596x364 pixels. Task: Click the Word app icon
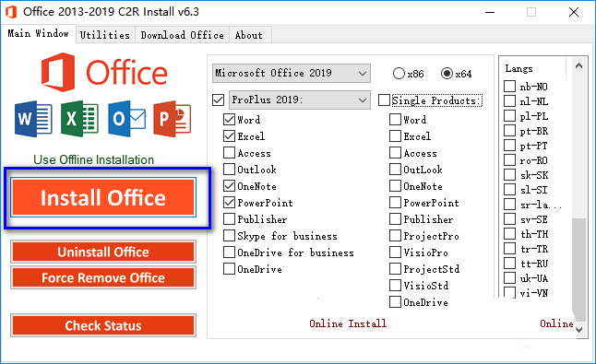click(x=33, y=119)
